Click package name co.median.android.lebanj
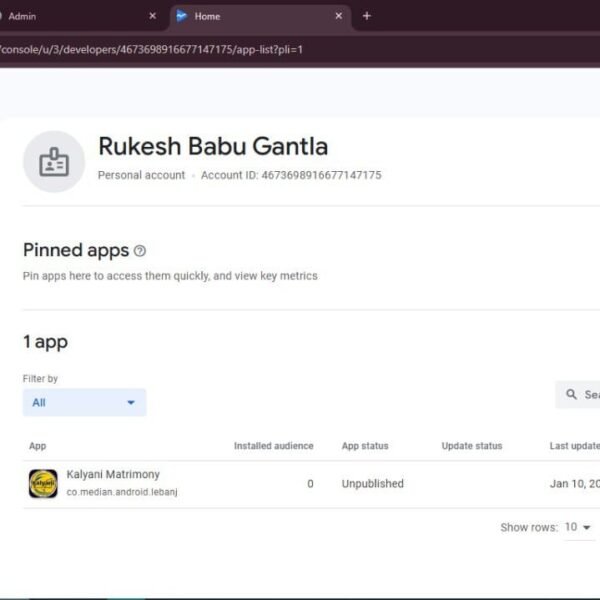 point(122,492)
